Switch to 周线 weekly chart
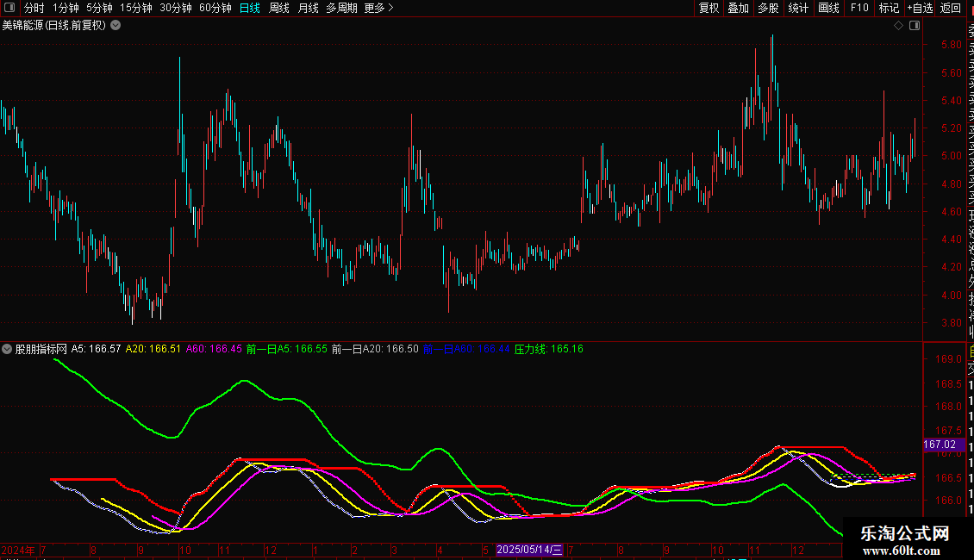This screenshot has width=974, height=560. pos(279,8)
